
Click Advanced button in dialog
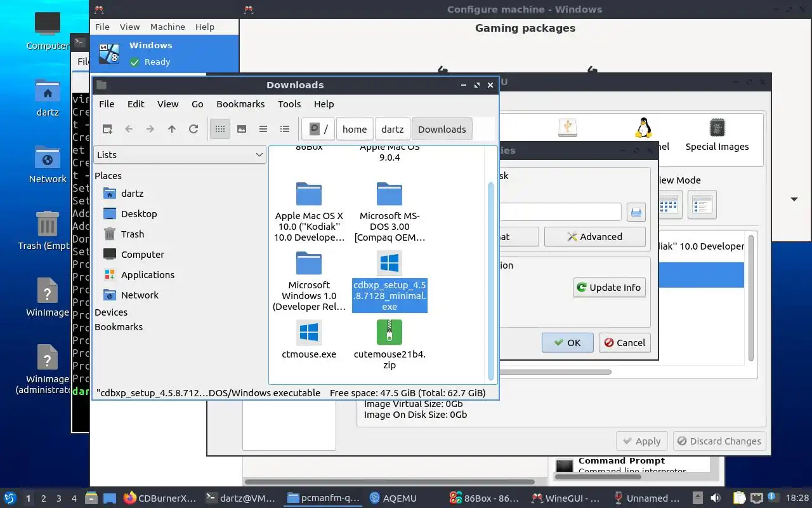[595, 236]
